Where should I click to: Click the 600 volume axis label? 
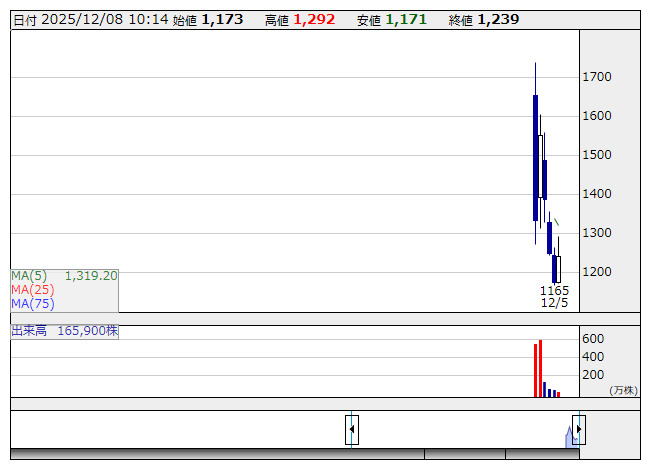coord(593,339)
